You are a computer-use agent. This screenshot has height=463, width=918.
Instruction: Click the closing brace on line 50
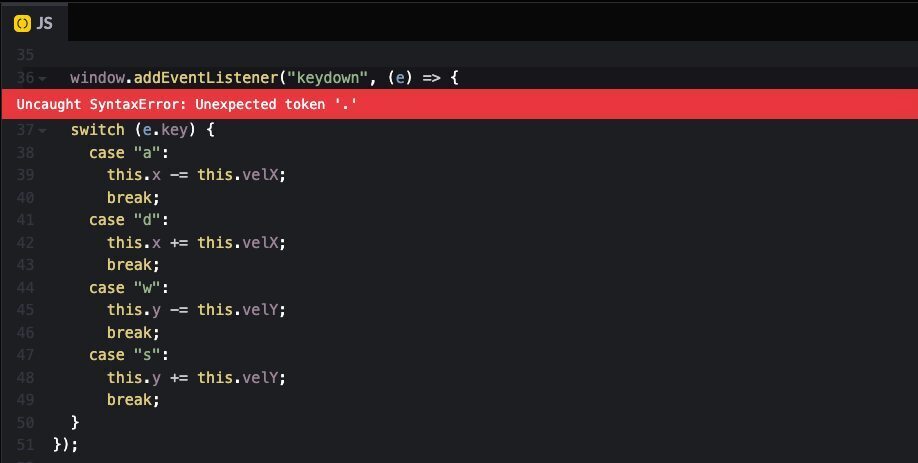tap(75, 422)
